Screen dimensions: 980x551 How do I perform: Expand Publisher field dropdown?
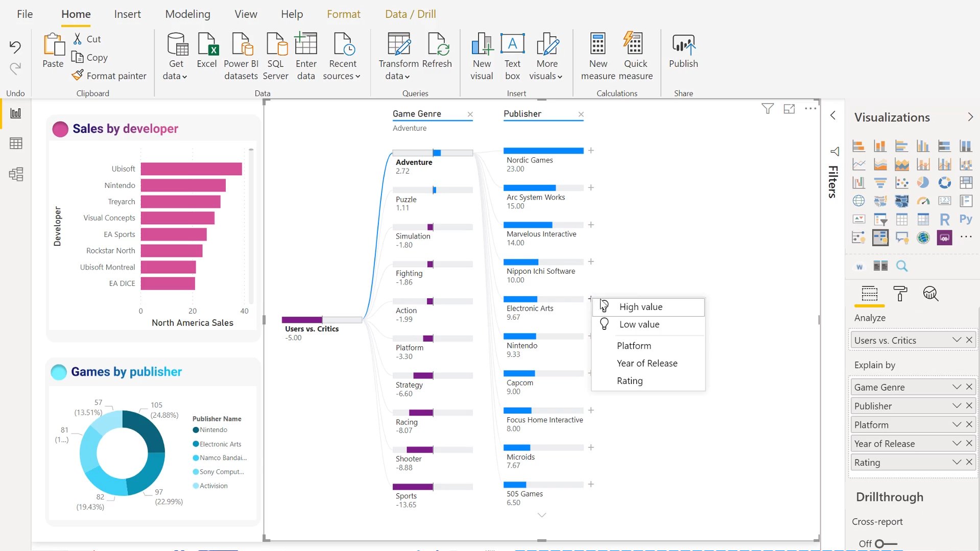coord(957,406)
